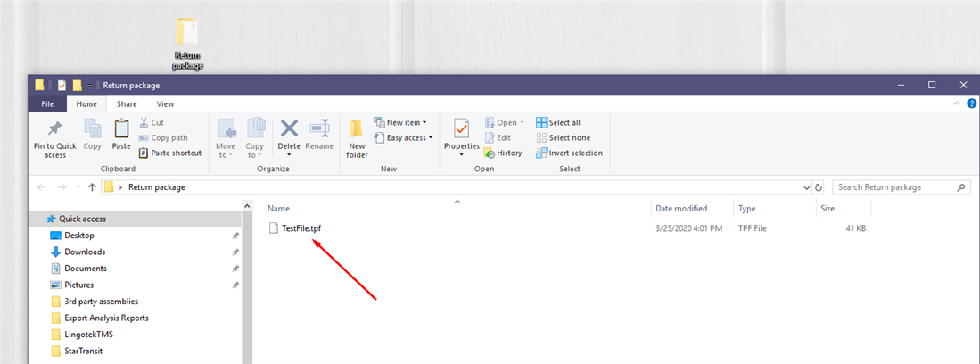
Task: Open the Copy to menu
Action: (255, 138)
